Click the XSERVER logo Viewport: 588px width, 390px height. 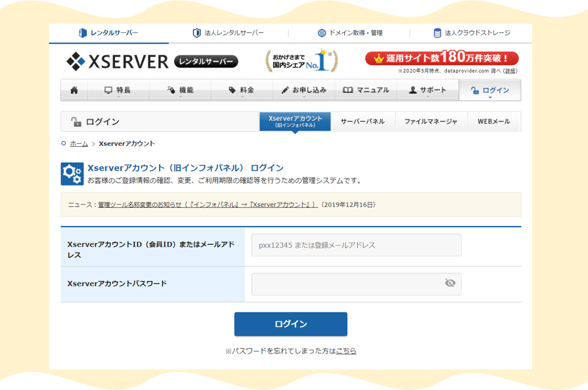[117, 61]
